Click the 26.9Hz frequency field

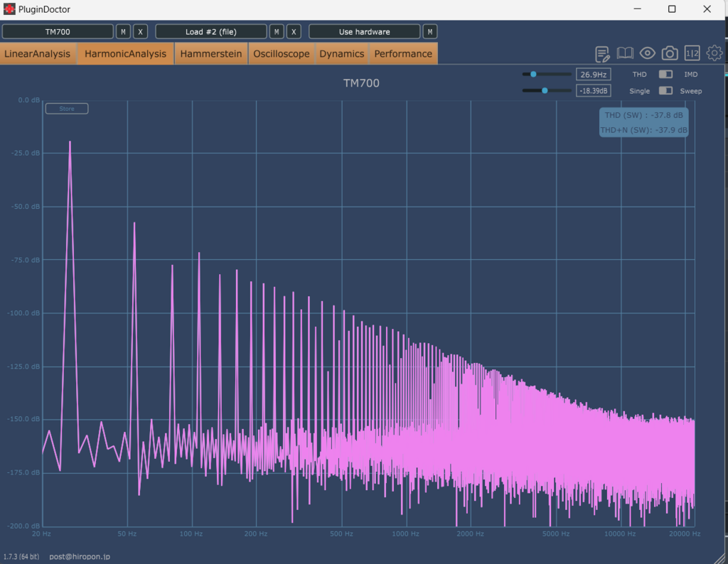[594, 74]
